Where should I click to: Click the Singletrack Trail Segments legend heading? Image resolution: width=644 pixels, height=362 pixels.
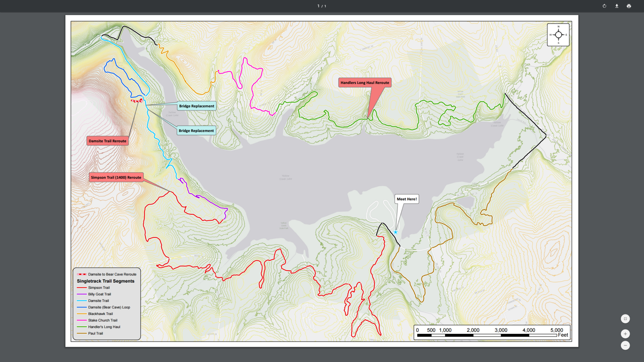point(106,281)
